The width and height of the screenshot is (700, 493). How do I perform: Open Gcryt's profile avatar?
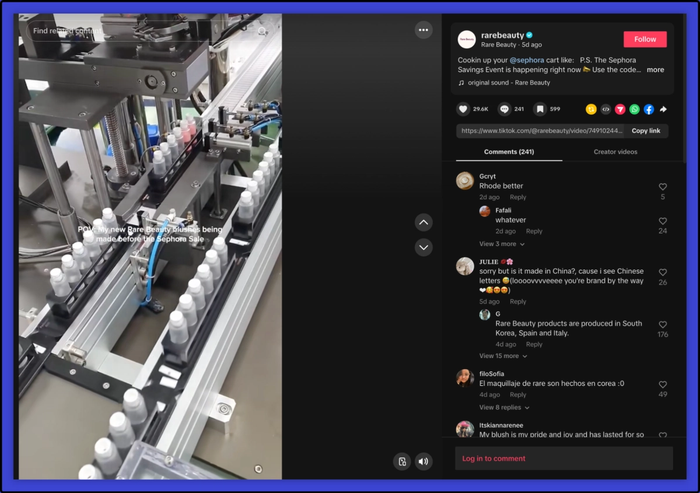click(465, 181)
